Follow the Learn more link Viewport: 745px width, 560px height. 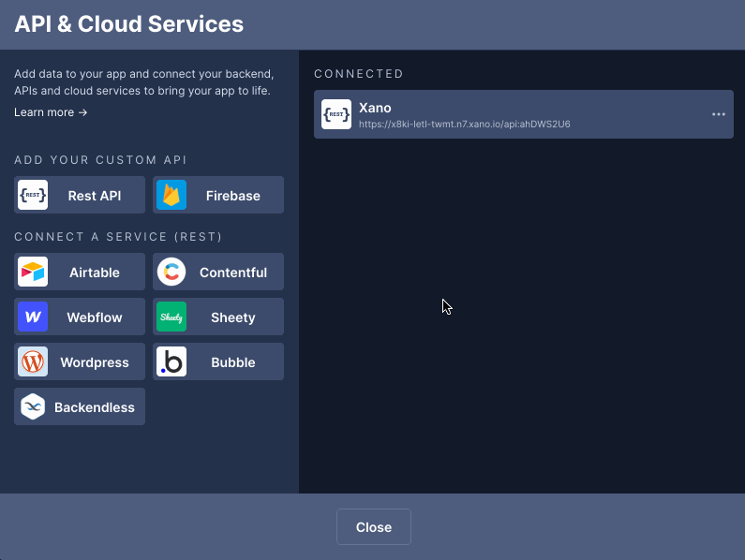coord(51,112)
